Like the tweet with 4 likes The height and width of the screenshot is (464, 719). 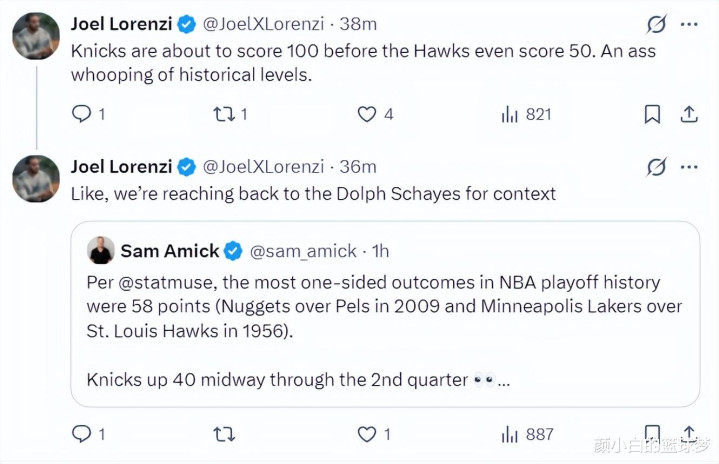[375, 114]
